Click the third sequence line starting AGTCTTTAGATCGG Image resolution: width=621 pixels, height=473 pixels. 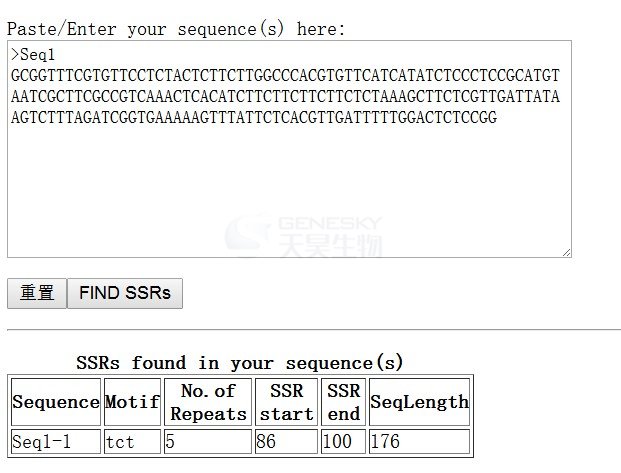(x=254, y=118)
